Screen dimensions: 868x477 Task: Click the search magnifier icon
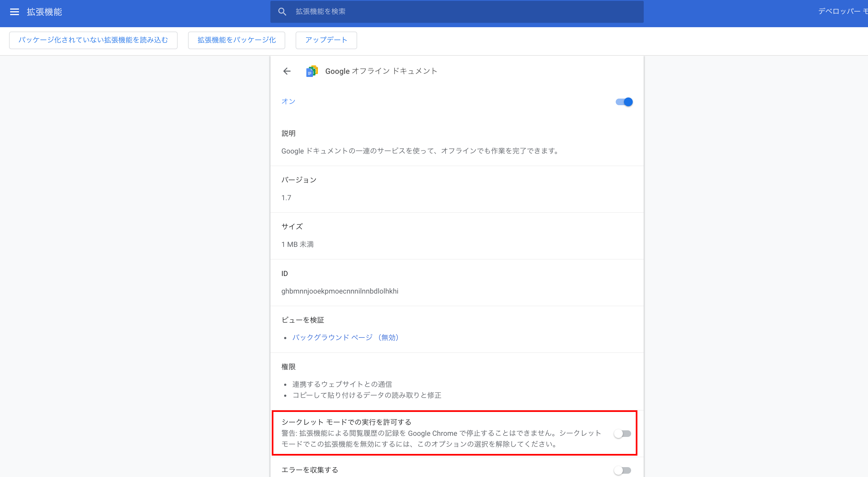coord(282,12)
